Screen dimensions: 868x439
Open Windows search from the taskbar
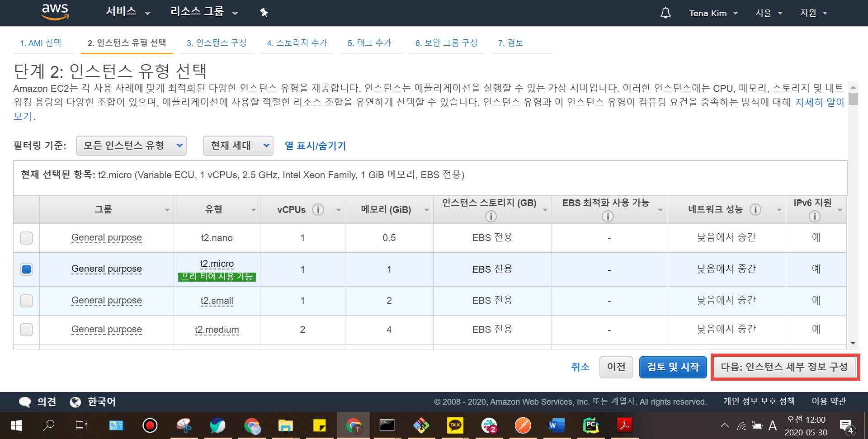(49, 425)
